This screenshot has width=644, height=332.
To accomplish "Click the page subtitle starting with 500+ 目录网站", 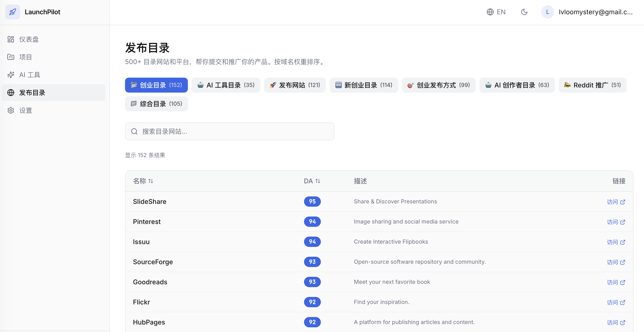I will tap(225, 61).
